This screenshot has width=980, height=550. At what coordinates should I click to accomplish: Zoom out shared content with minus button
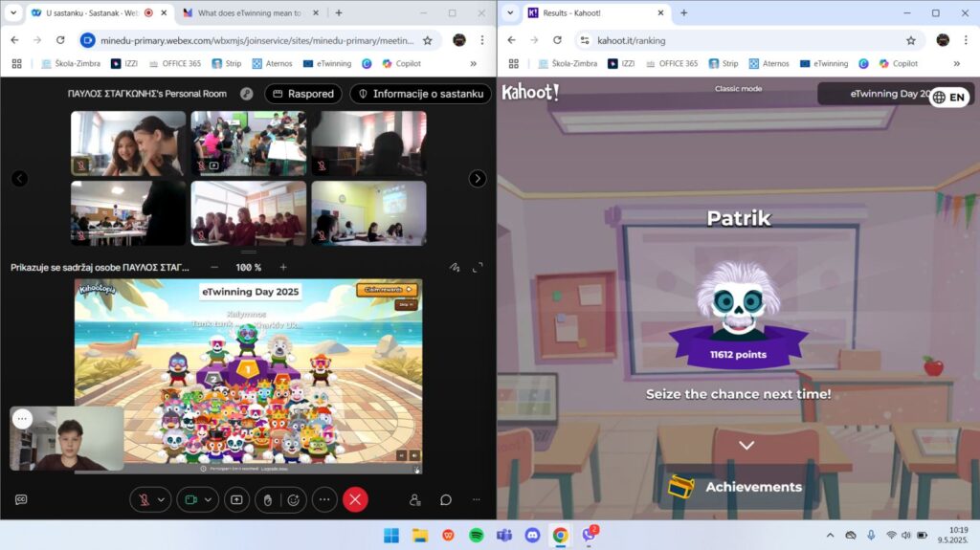(x=214, y=267)
